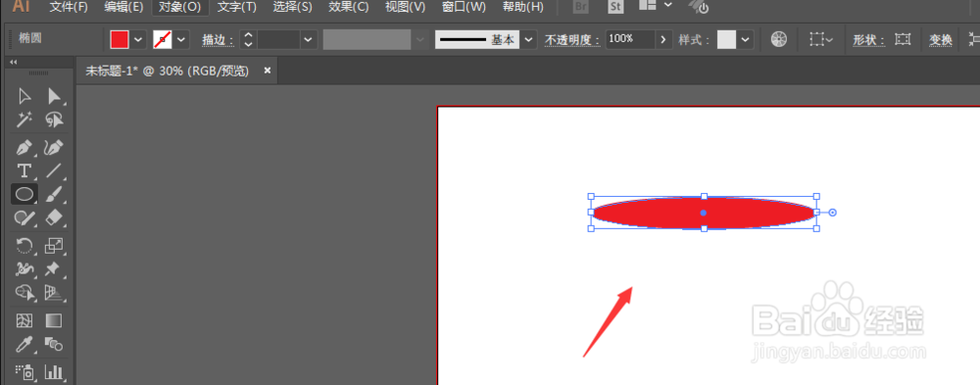
Task: Open the 视图(V) menu
Action: pyautogui.click(x=405, y=7)
